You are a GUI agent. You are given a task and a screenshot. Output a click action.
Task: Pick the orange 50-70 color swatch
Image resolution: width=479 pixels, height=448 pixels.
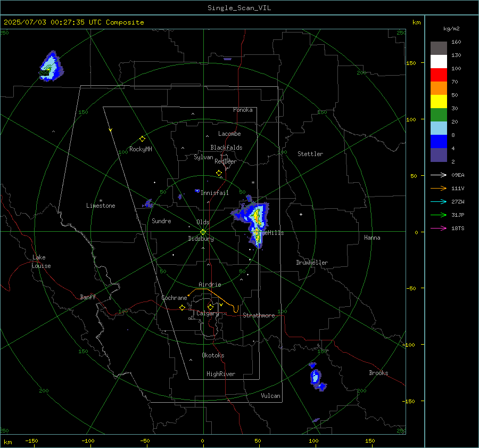pyautogui.click(x=439, y=88)
